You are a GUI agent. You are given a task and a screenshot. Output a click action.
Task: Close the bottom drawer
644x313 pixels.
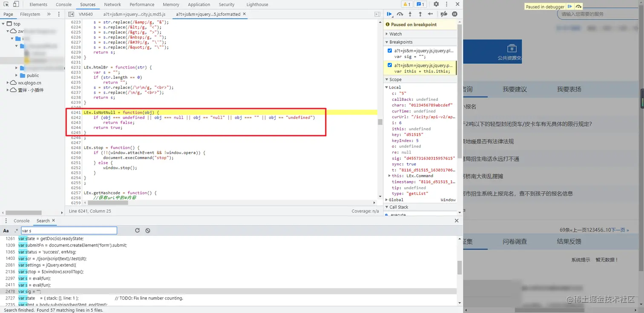[x=457, y=221]
